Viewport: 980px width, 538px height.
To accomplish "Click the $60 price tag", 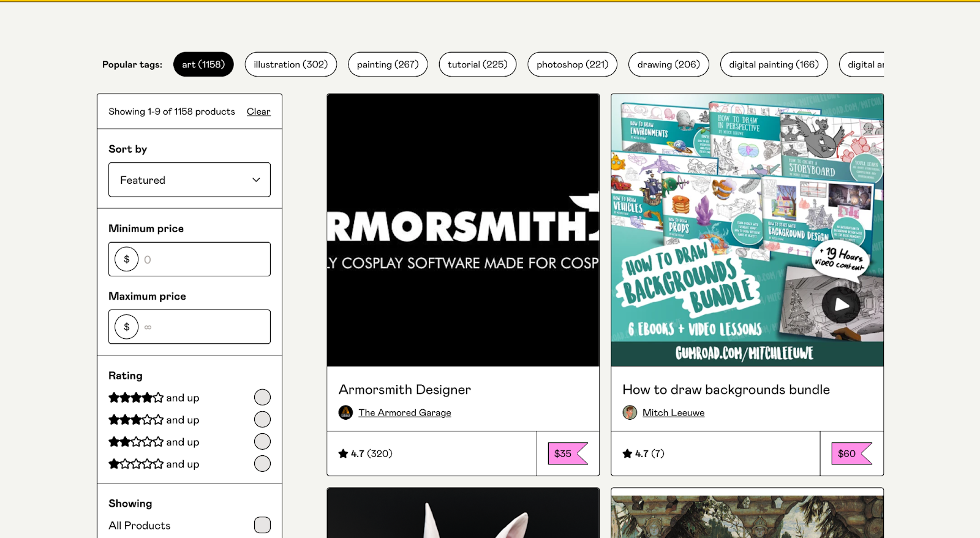I will pyautogui.click(x=852, y=453).
